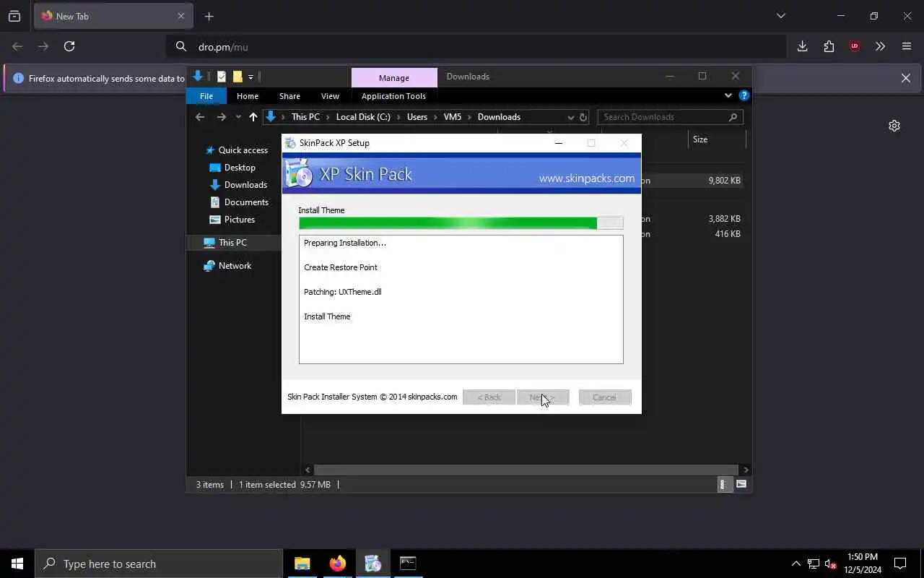Screen dimensions: 924x578
Task: Select This PC in navigation pane
Action: pyautogui.click(x=234, y=243)
